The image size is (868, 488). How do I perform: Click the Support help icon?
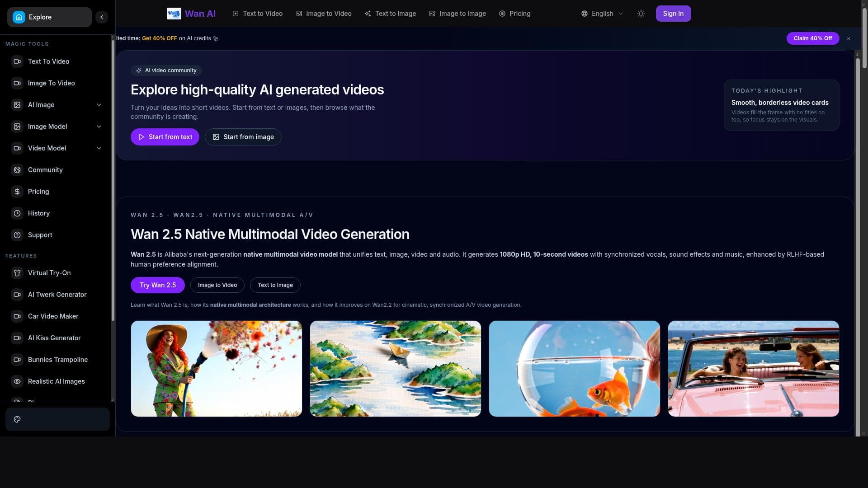[17, 235]
